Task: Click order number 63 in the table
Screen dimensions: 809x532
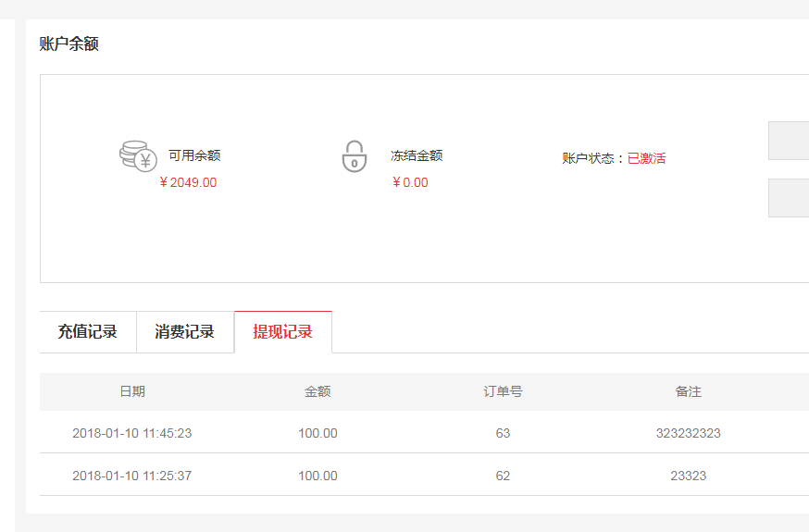Action: (x=503, y=433)
